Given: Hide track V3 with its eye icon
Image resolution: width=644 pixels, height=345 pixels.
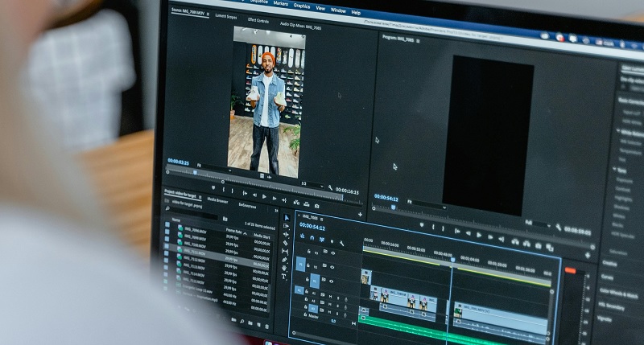Looking at the screenshot, I should click(332, 253).
